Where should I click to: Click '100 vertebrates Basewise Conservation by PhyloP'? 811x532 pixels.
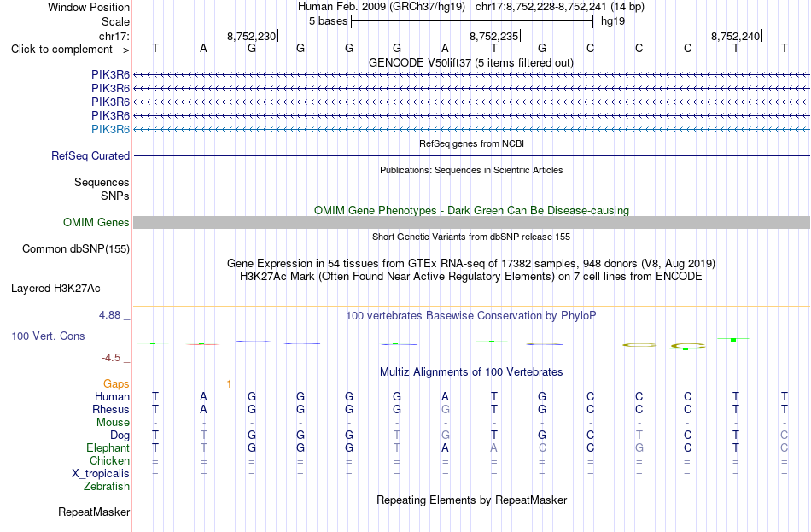(471, 316)
